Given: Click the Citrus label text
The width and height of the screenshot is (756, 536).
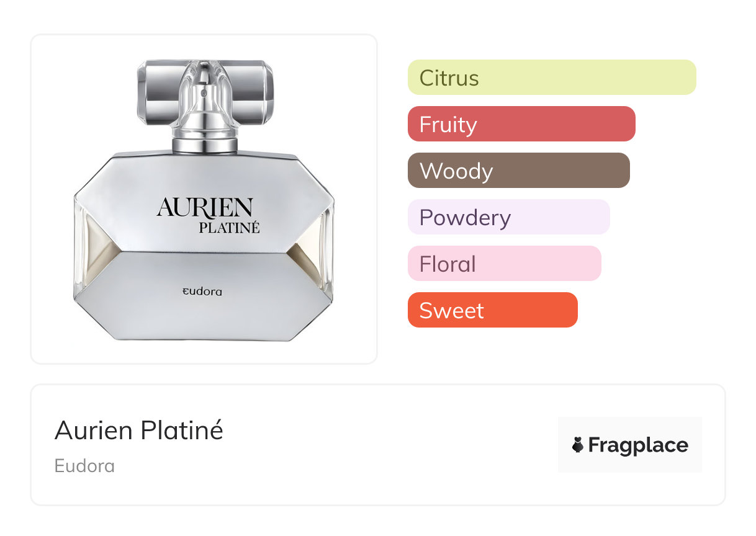Looking at the screenshot, I should pyautogui.click(x=449, y=78).
